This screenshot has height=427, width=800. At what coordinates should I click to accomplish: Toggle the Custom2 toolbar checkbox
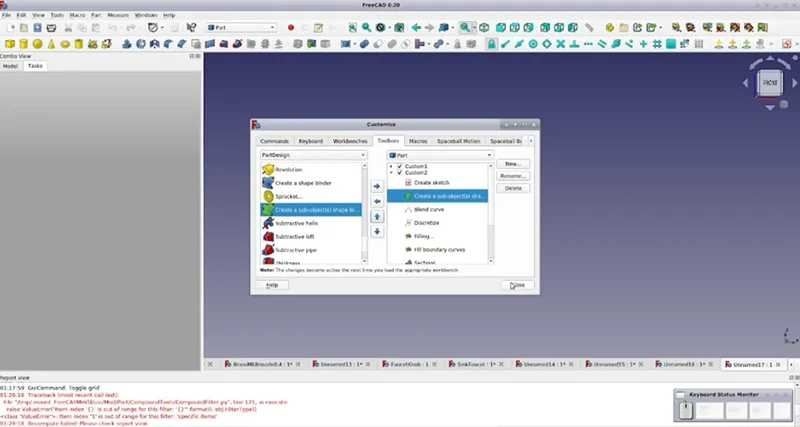[x=400, y=173]
